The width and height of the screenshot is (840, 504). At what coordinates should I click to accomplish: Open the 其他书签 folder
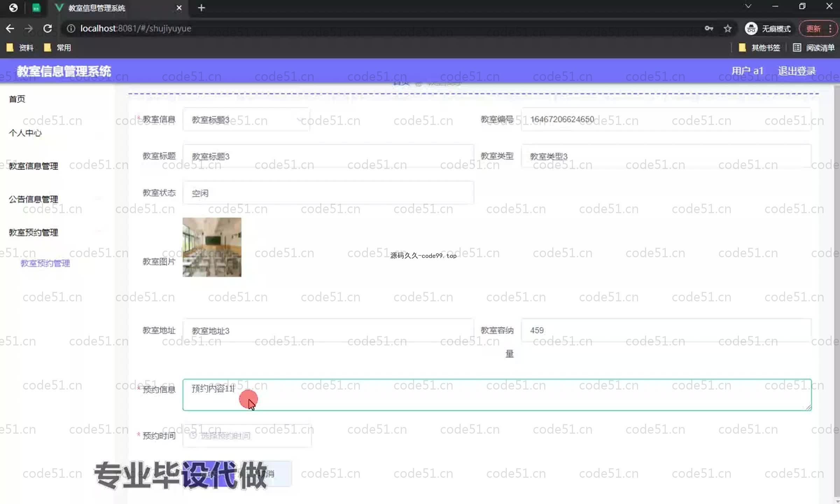[x=759, y=48]
